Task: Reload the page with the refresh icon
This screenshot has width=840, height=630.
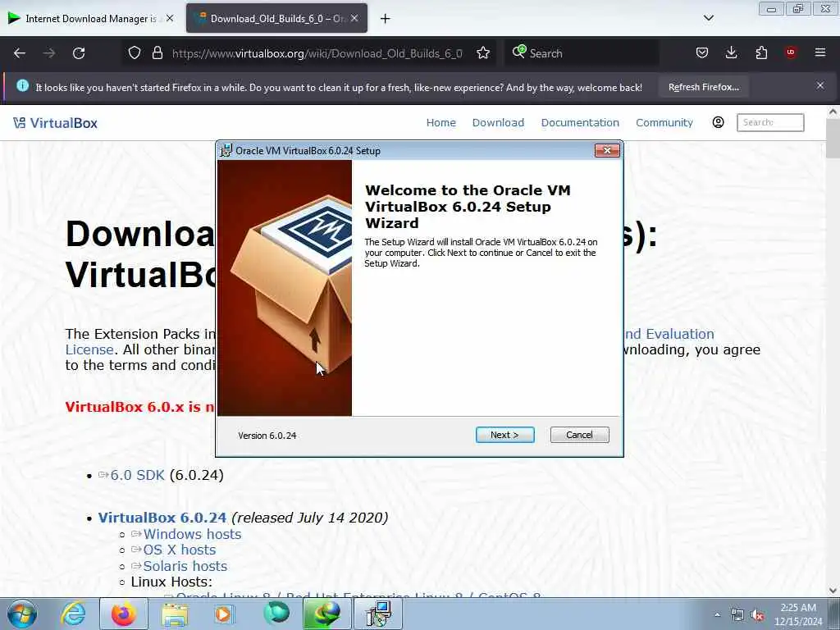Action: 79,53
